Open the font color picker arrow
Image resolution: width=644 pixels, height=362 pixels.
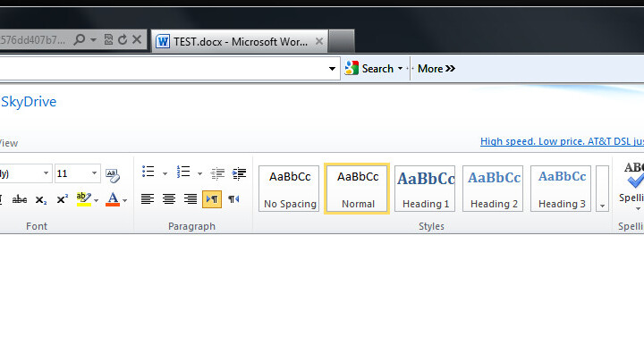[x=125, y=199]
